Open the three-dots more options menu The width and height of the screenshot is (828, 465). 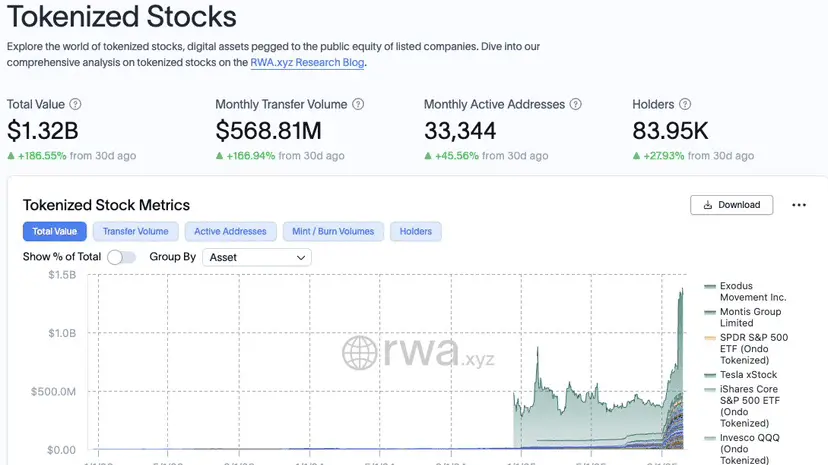tap(799, 205)
